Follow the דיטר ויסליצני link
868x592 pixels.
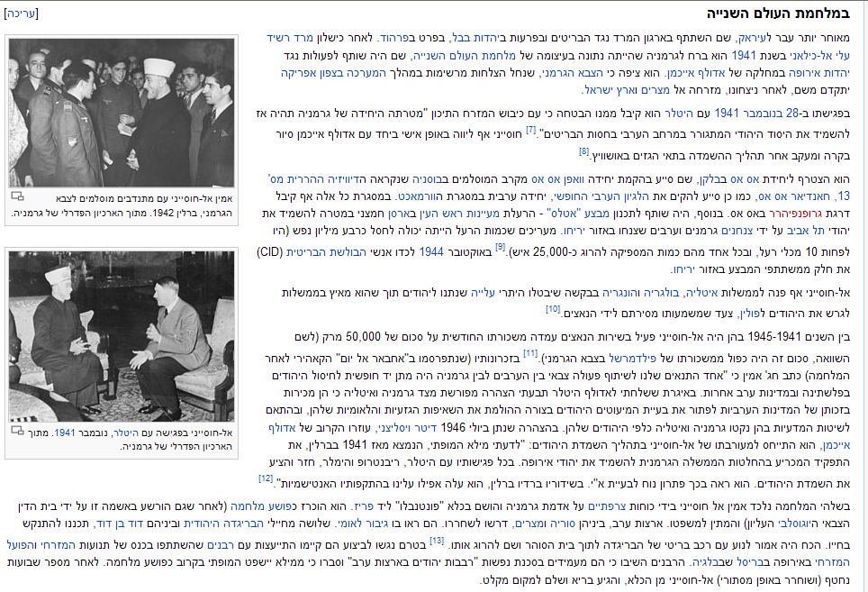pyautogui.click(x=409, y=427)
